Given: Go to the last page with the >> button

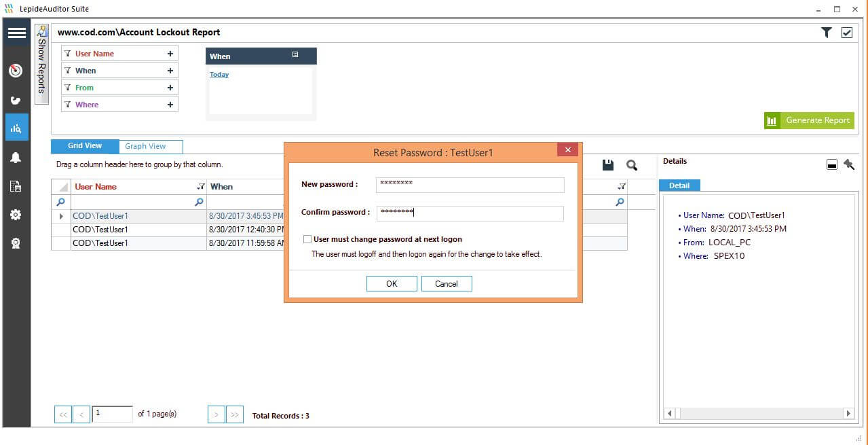Looking at the screenshot, I should [235, 414].
